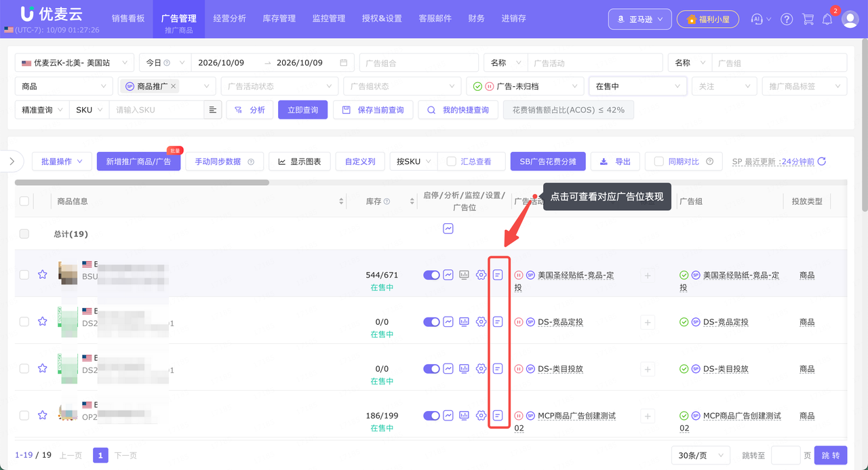This screenshot has height=470, width=868.
Task: Open the 在售中 status dropdown
Action: [637, 86]
